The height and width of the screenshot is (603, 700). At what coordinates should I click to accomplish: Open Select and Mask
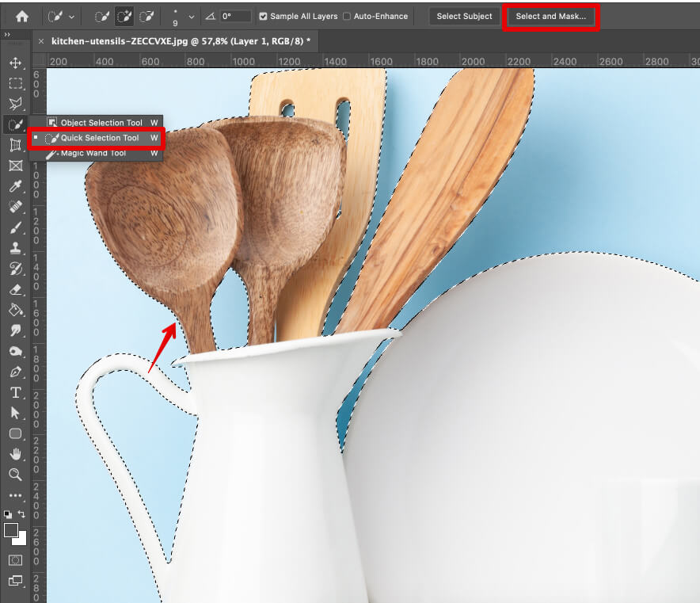pos(550,16)
